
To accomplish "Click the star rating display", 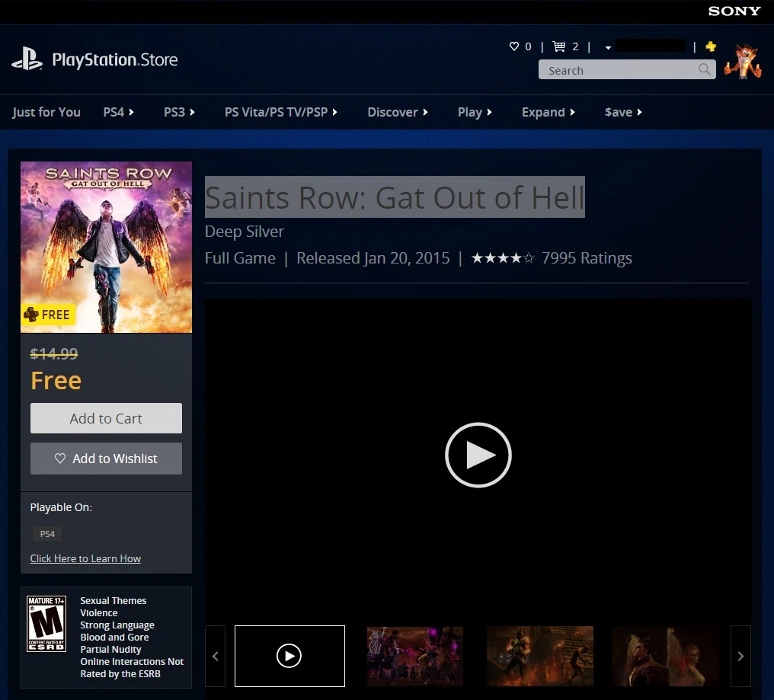I will [x=503, y=257].
